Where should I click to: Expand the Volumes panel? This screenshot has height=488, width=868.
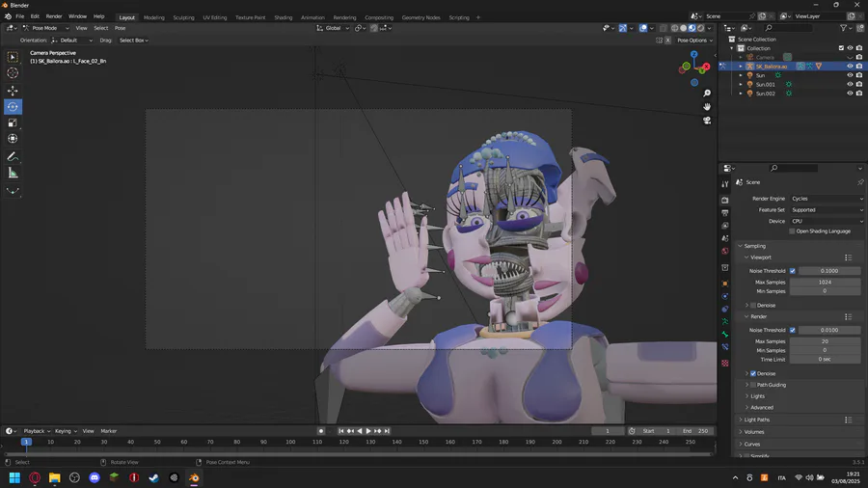(754, 432)
